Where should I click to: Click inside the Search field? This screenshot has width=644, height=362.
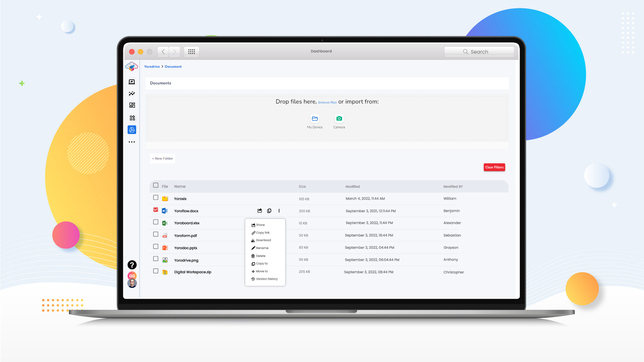pos(479,51)
